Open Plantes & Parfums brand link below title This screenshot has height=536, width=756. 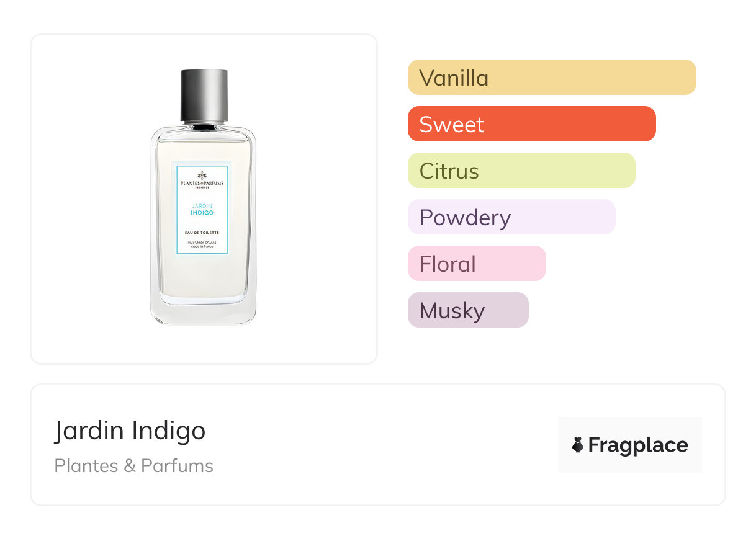pos(133,466)
